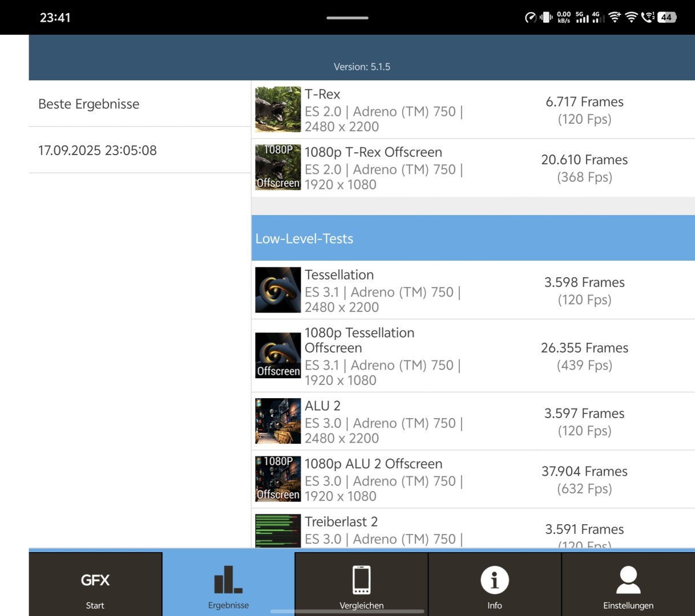Open the 26.355 Frames Tessellation Offscreen score
Screen dimensions: 695x616
tap(584, 356)
